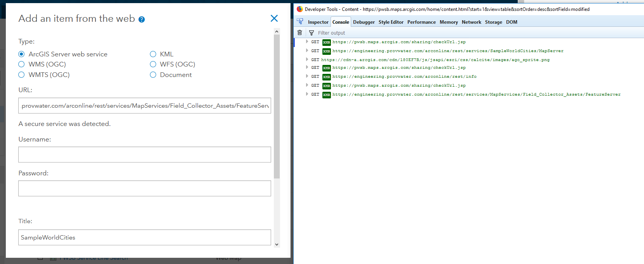
Task: Click the Title field containing SampleWorldCities
Action: 144,237
